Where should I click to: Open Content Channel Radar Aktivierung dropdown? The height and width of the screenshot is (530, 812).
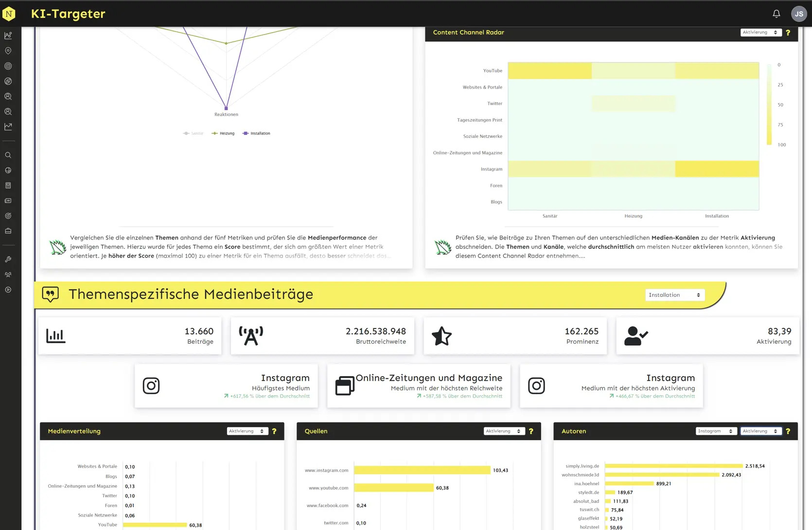[760, 33]
